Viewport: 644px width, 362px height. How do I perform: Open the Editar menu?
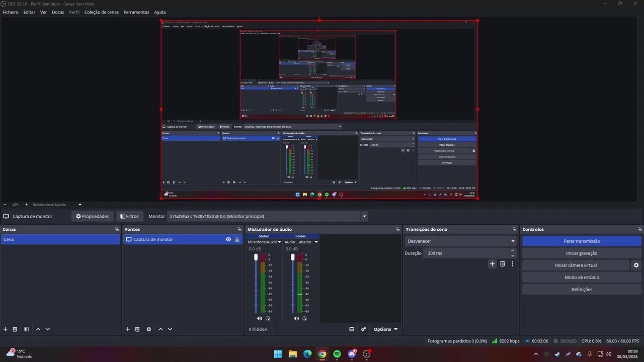tap(29, 12)
